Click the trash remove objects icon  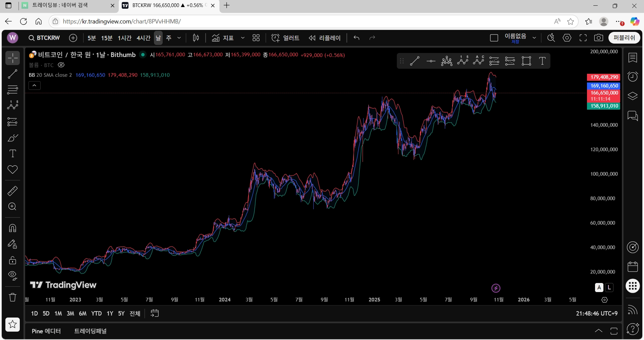(x=12, y=297)
